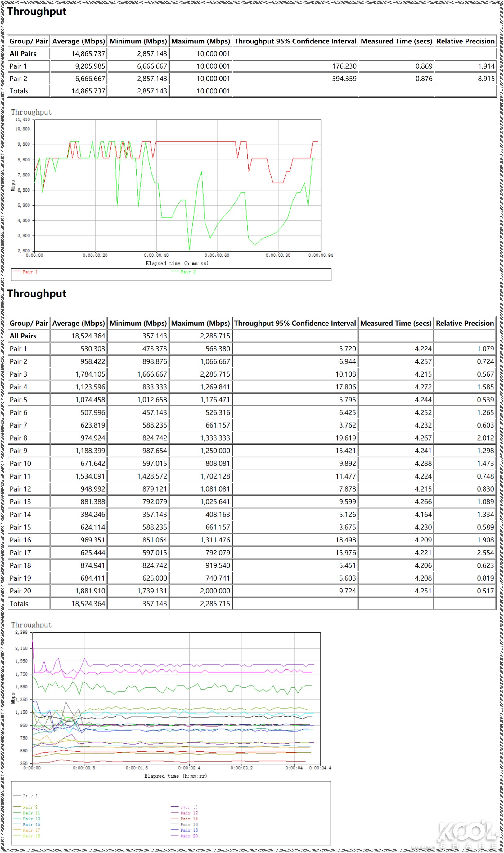Select the first Throughput section heading
The width and height of the screenshot is (504, 853).
(37, 11)
